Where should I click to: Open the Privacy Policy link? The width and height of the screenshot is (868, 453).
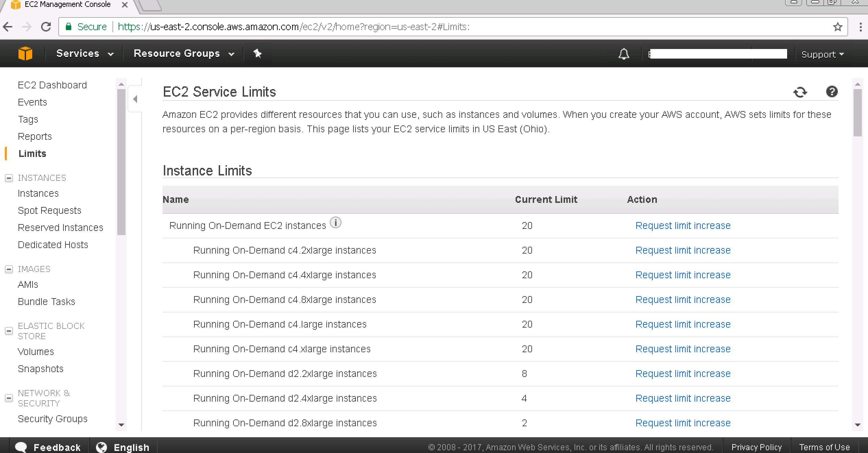coord(757,447)
